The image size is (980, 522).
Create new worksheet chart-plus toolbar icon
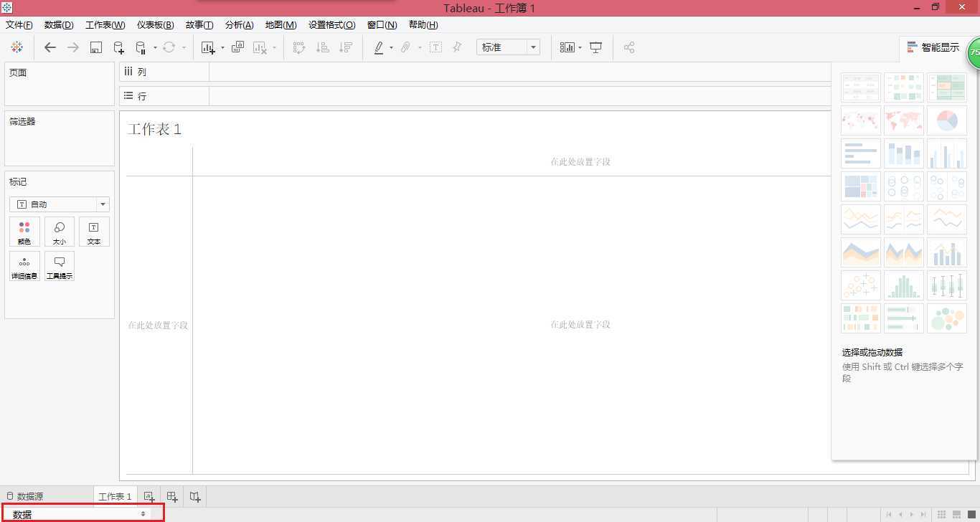(208, 48)
